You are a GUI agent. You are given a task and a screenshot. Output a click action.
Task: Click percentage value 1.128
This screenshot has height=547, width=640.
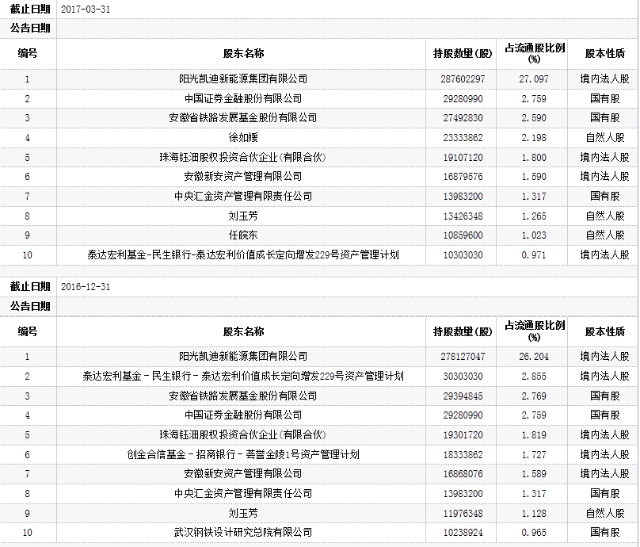click(x=534, y=513)
